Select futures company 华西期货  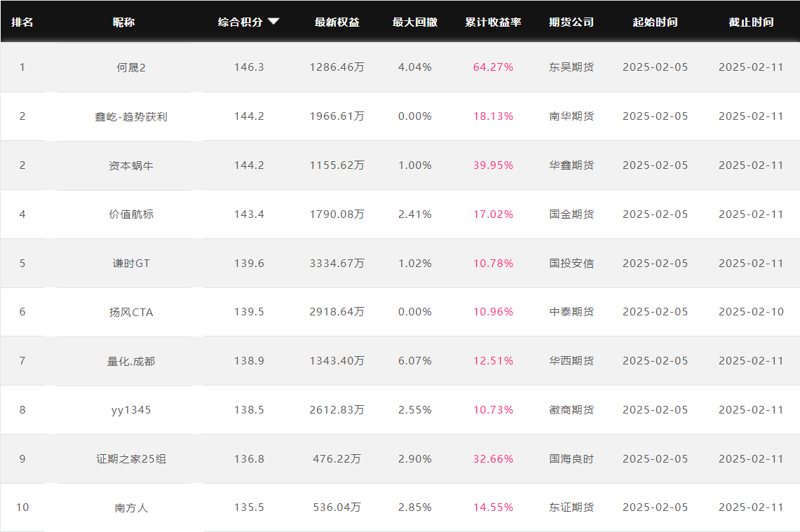(x=571, y=360)
